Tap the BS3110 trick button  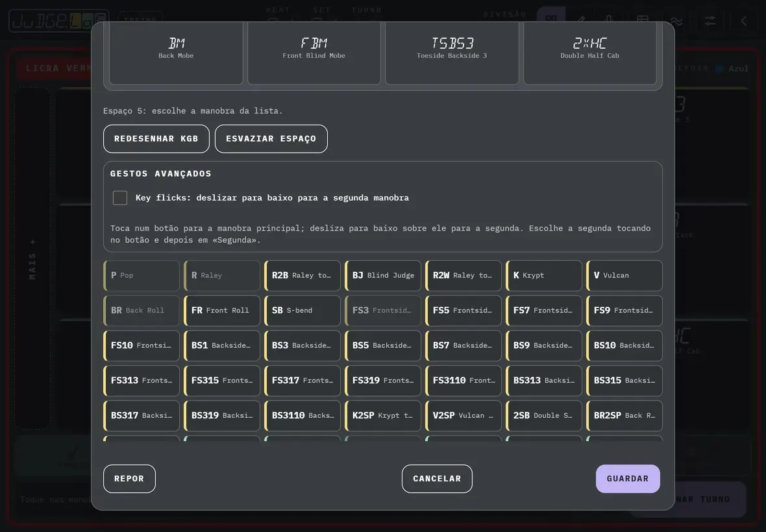pos(303,416)
